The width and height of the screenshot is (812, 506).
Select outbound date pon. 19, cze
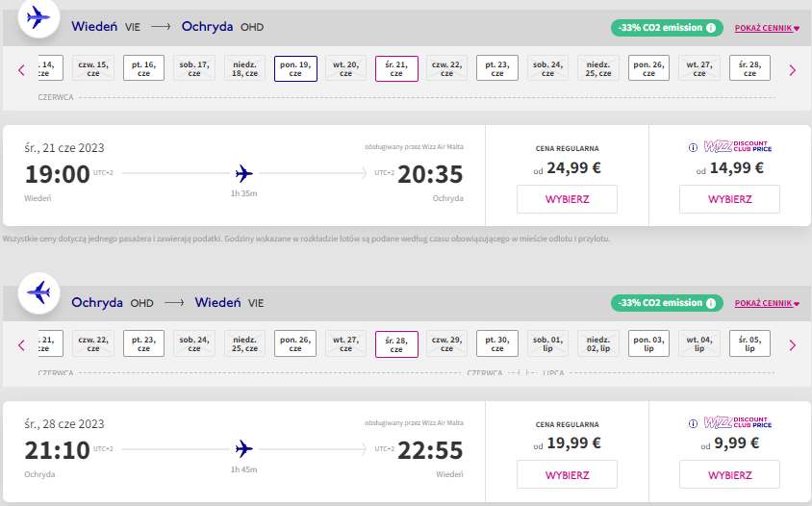coord(295,68)
